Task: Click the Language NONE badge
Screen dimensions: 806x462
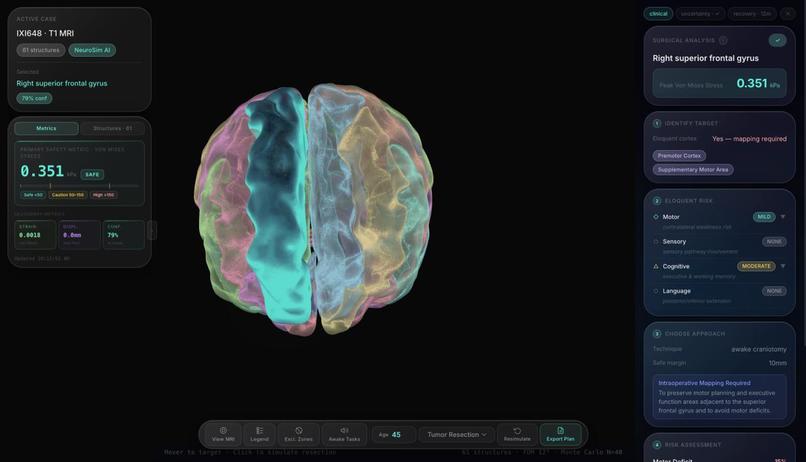Action: click(774, 291)
